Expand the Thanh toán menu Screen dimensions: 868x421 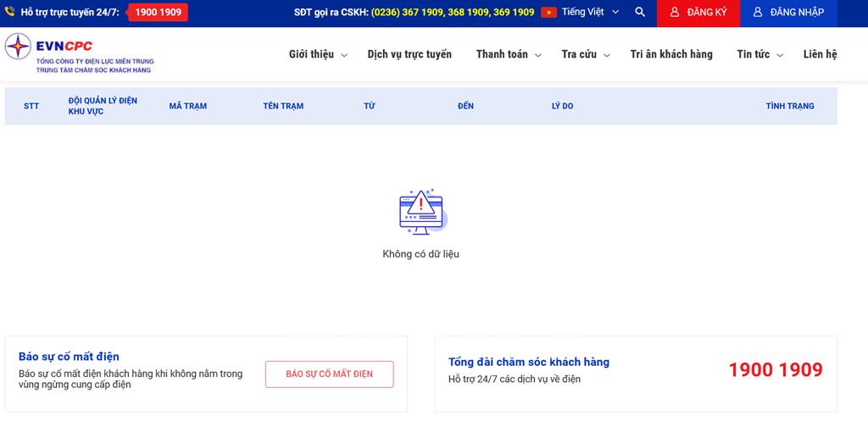click(509, 54)
